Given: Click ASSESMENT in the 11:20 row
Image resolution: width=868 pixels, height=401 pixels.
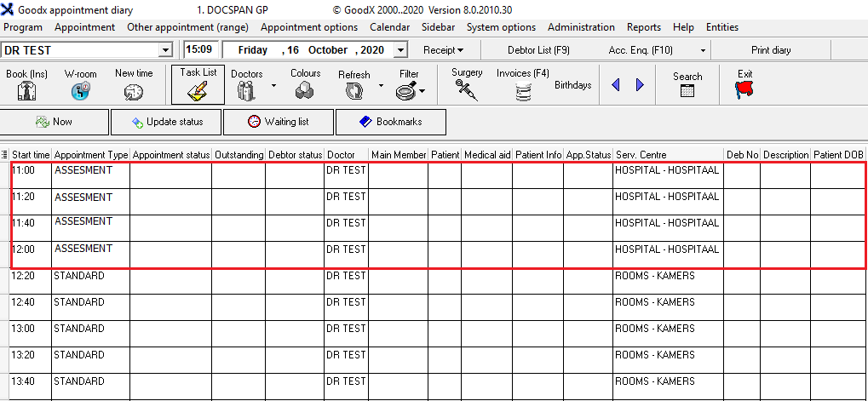Looking at the screenshot, I should click(x=83, y=197).
